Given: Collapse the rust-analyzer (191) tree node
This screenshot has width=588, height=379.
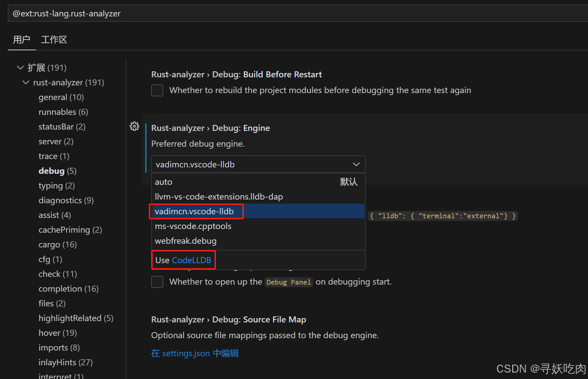Looking at the screenshot, I should (26, 82).
